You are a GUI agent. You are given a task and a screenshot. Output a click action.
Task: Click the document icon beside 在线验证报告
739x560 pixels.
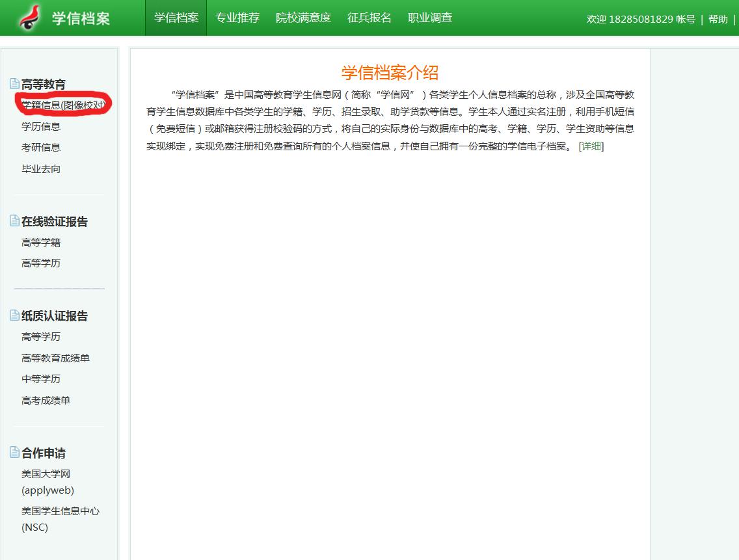(x=14, y=220)
